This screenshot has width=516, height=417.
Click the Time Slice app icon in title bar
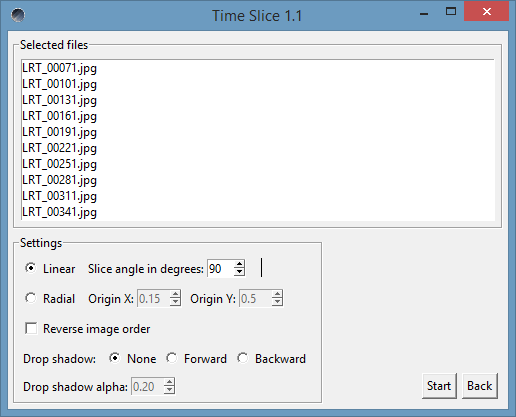(18, 15)
